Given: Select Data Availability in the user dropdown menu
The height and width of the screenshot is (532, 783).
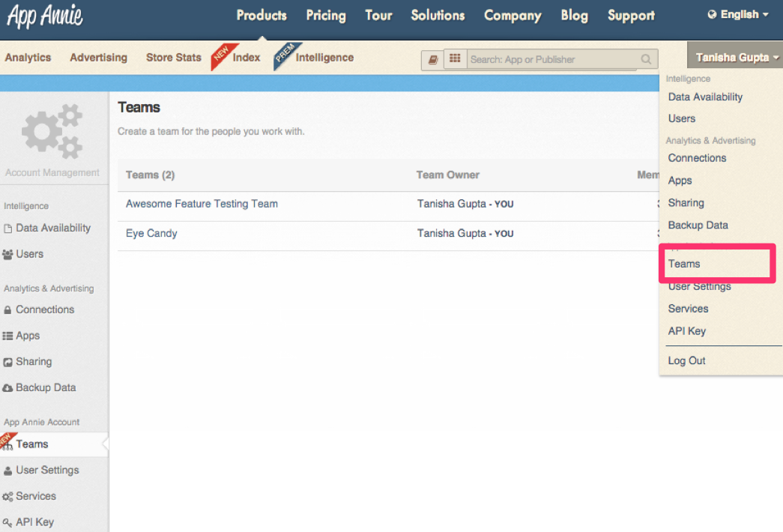Looking at the screenshot, I should 705,97.
